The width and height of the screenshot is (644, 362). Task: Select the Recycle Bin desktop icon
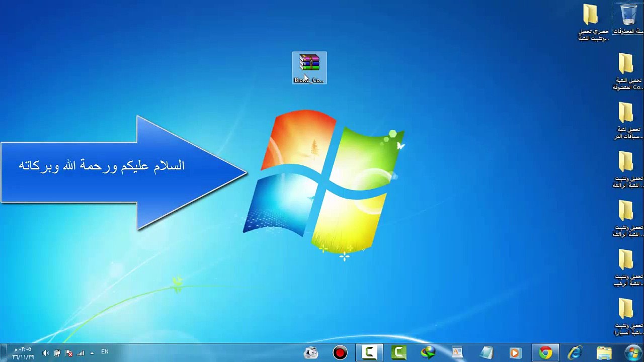point(628,19)
